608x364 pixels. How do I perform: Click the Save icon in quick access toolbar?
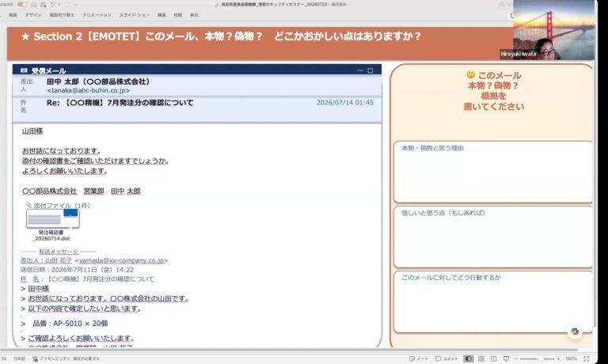(x=43, y=4)
